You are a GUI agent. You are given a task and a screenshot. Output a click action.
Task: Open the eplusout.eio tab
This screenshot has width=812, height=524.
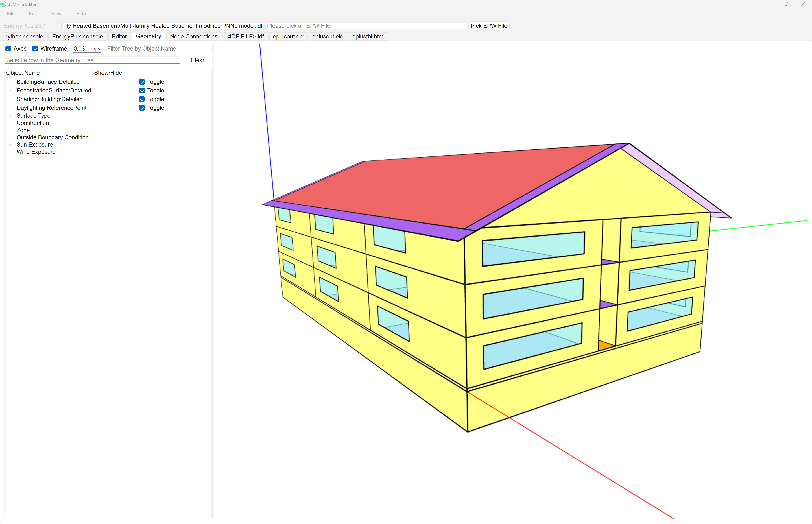click(328, 36)
